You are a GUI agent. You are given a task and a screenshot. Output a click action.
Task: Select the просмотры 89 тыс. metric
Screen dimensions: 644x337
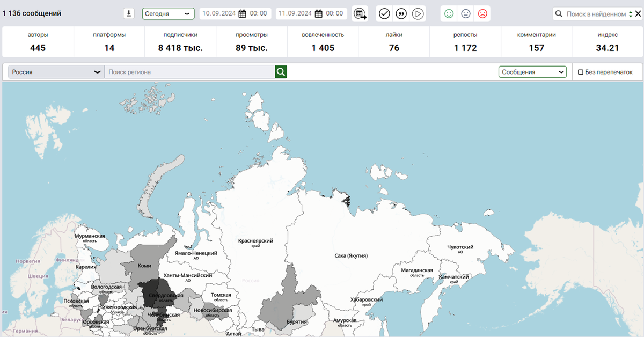(252, 42)
